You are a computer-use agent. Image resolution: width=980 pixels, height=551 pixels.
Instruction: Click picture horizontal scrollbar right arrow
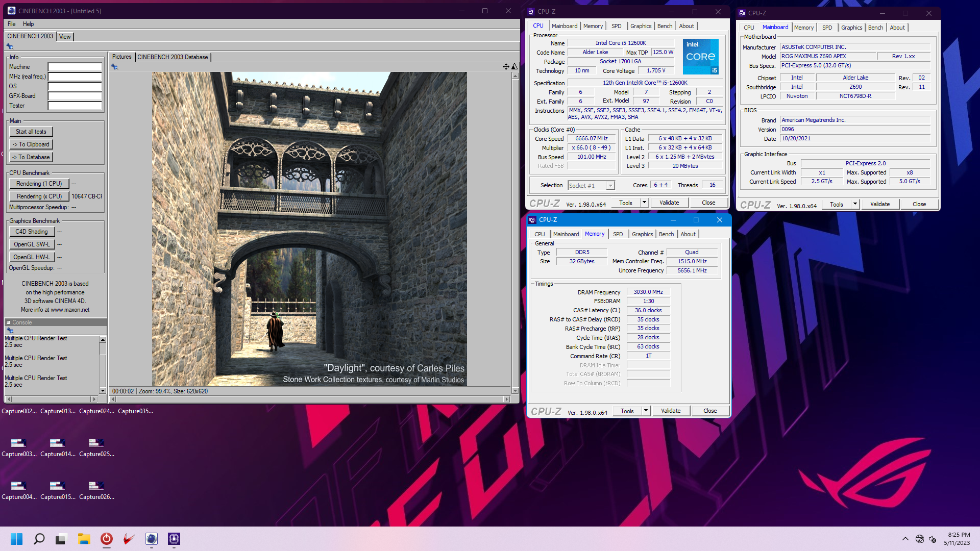[x=506, y=399]
